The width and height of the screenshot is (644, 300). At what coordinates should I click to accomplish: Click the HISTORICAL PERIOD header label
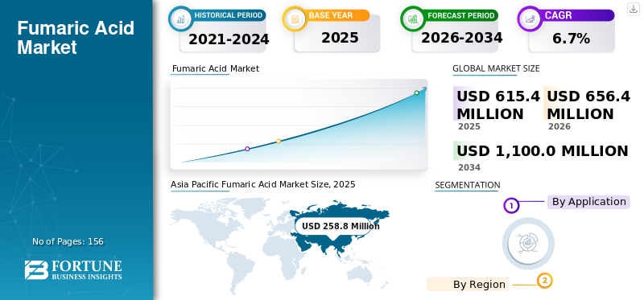click(228, 15)
